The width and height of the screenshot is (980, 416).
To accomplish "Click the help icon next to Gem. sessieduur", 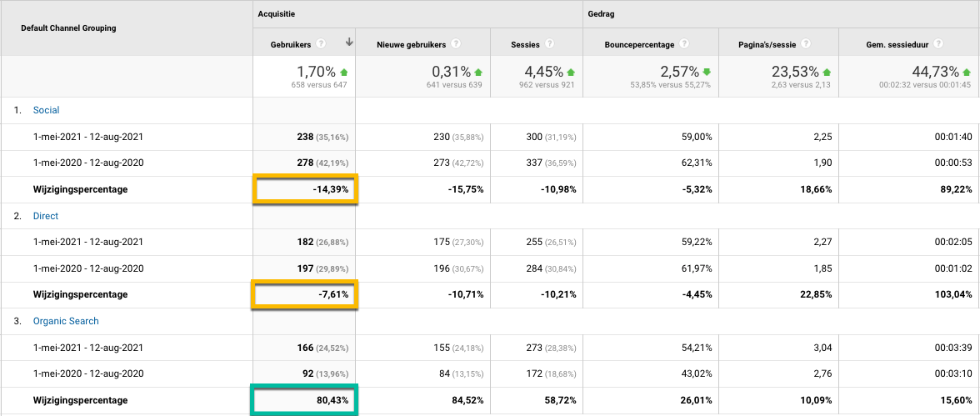I will click(x=941, y=44).
